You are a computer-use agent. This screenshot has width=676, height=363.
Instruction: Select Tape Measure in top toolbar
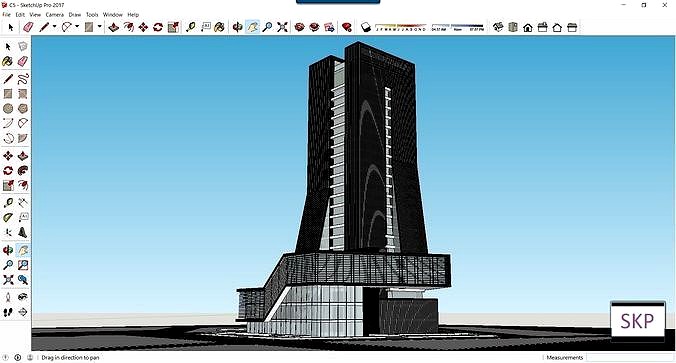(191, 27)
